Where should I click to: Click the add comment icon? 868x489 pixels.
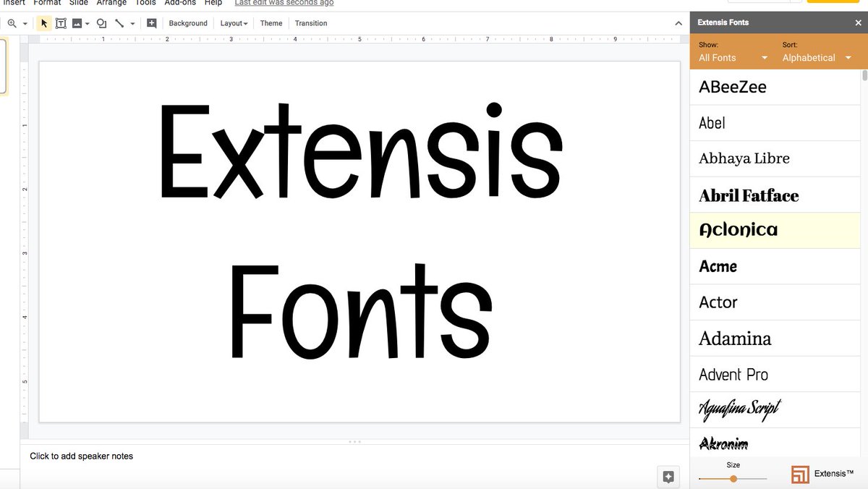(151, 23)
